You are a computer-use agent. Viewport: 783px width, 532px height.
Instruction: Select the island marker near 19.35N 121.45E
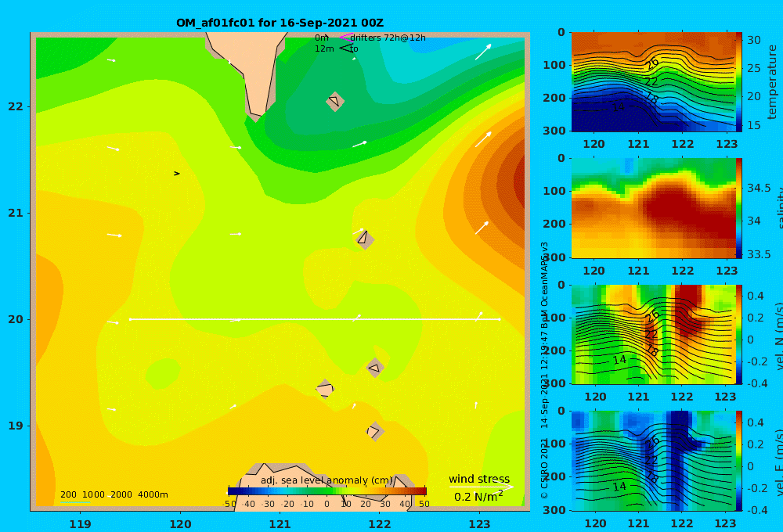click(325, 389)
